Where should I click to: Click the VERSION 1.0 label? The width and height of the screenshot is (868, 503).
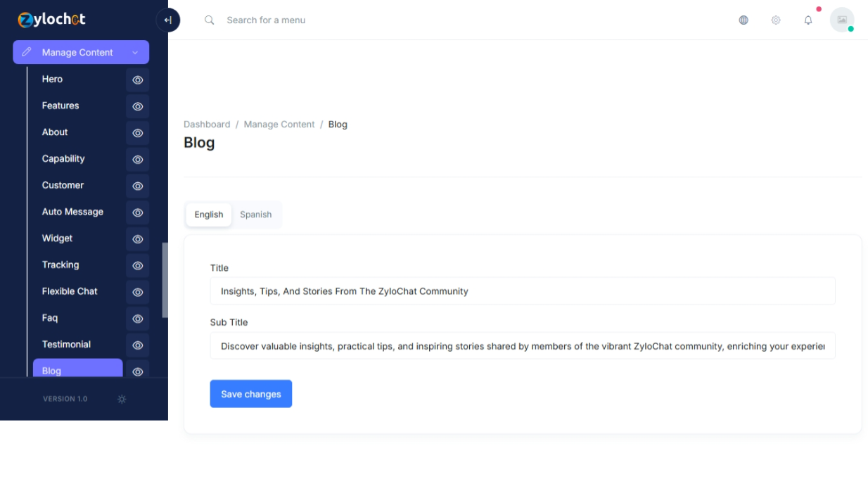click(65, 399)
